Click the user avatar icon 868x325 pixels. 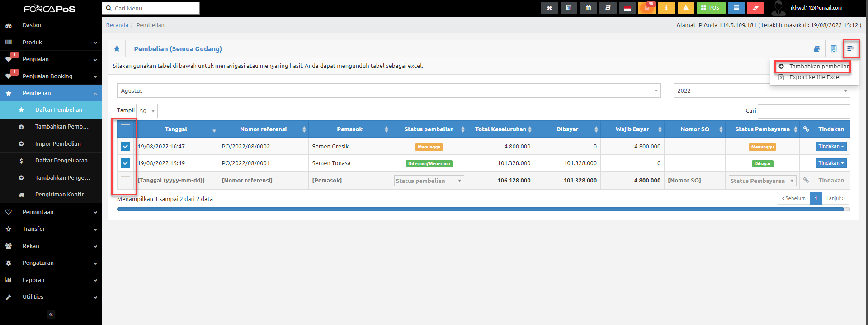tap(778, 8)
